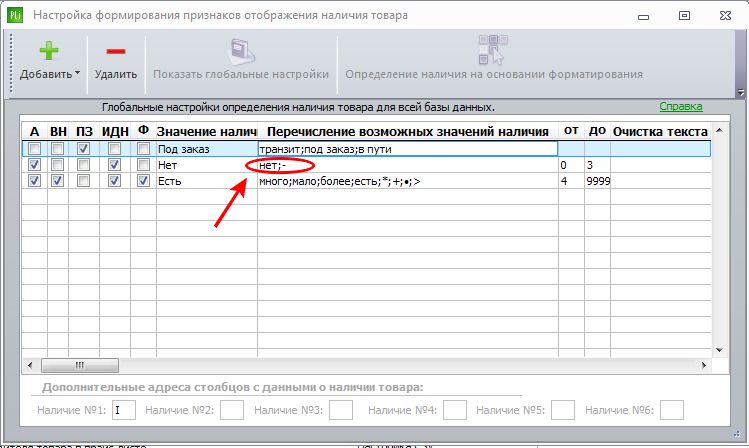Click the много;мало;более;есть values cell
This screenshot has width=749, height=448.
pos(408,181)
